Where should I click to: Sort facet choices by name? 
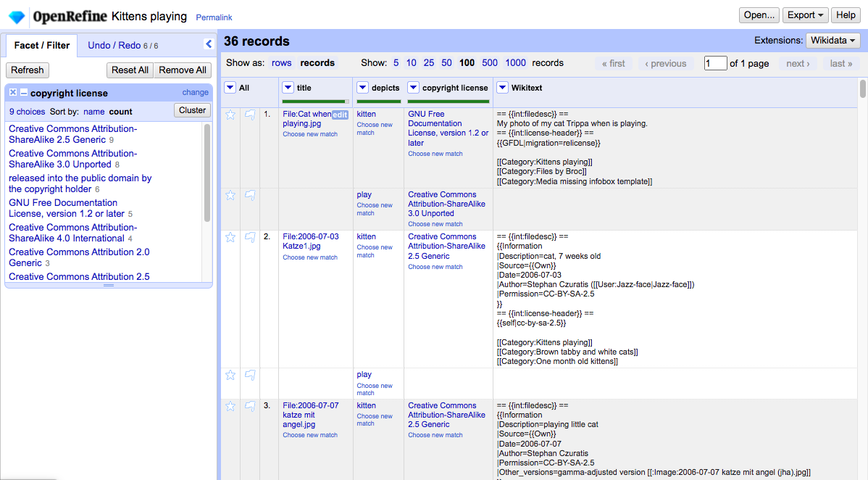coord(95,111)
